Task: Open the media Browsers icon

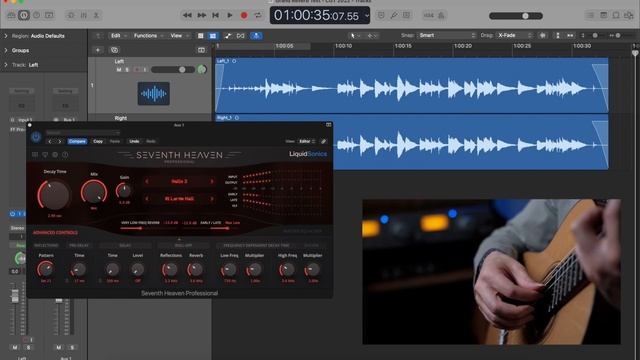Action: click(629, 16)
